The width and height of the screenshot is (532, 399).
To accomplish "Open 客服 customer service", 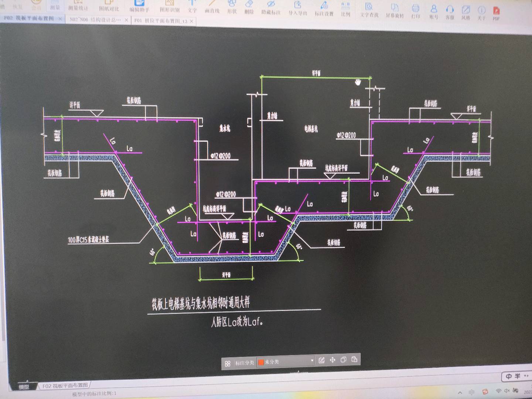I will pyautogui.click(x=450, y=13).
